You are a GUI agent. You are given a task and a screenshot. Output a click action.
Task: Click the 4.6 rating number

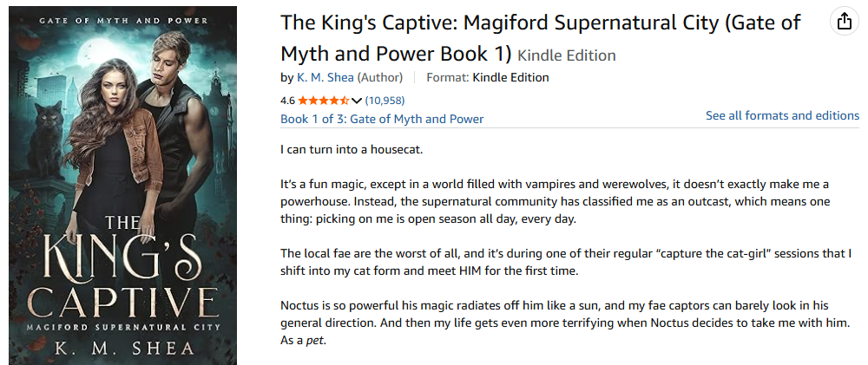(288, 101)
